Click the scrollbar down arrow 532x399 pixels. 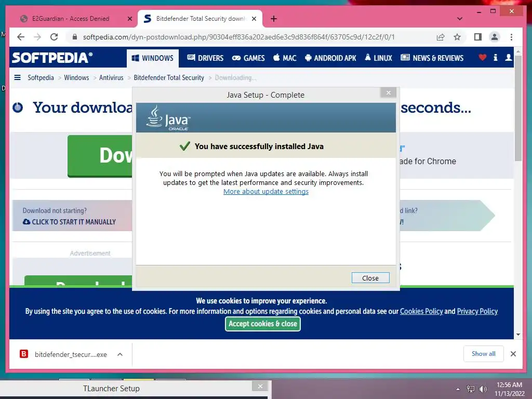[518, 335]
